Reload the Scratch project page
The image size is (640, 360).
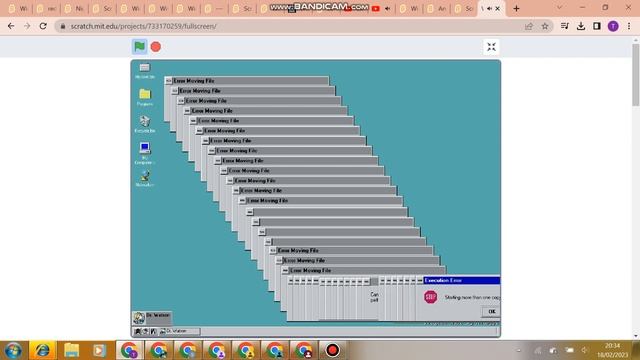43,26
